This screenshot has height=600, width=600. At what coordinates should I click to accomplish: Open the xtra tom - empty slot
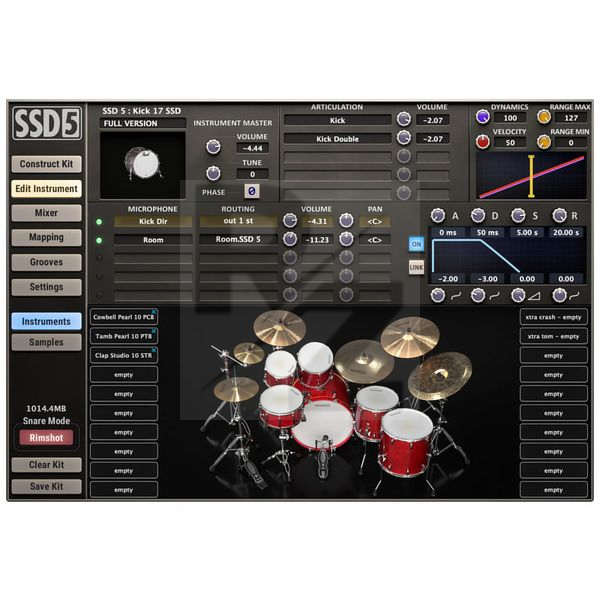click(x=553, y=336)
